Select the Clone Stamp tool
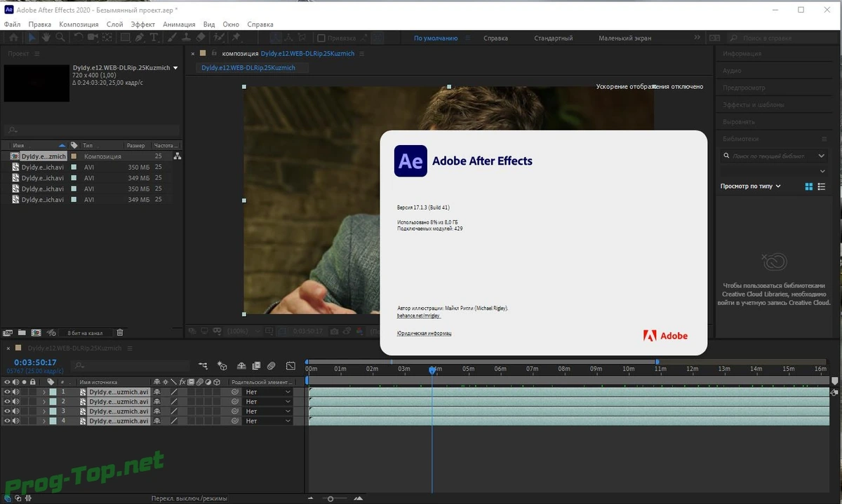This screenshot has height=504, width=842. [186, 38]
